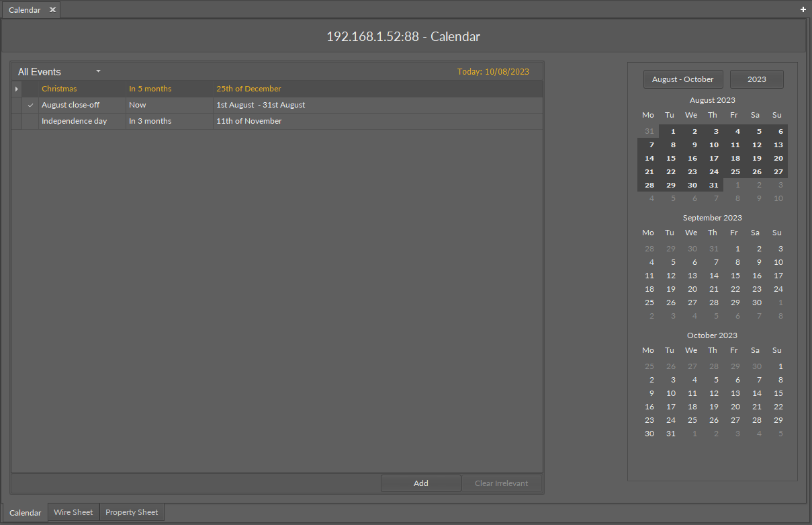Open the All Events filter dropdown
This screenshot has height=525, width=812.
coord(97,71)
